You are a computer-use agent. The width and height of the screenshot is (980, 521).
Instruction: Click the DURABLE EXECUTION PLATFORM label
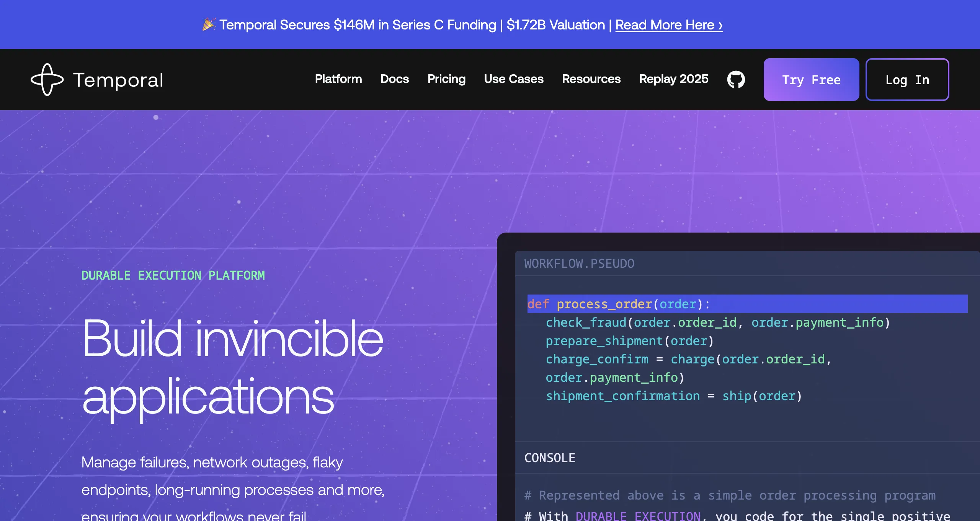coord(173,275)
